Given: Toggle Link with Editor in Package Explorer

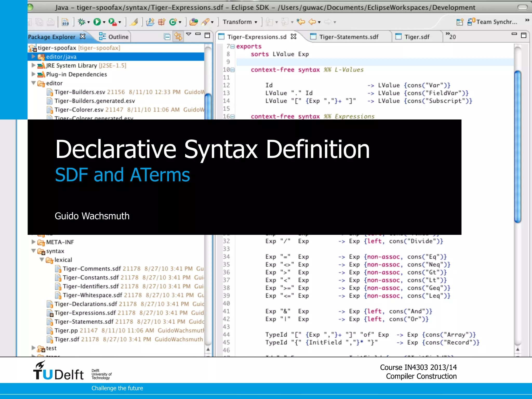Looking at the screenshot, I should click(x=178, y=37).
